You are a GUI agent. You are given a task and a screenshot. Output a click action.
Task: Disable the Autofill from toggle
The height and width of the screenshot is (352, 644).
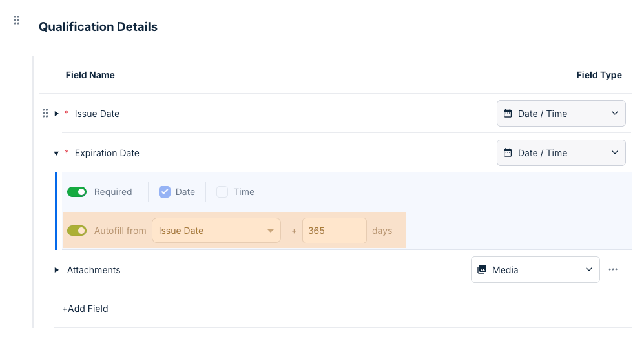77,231
